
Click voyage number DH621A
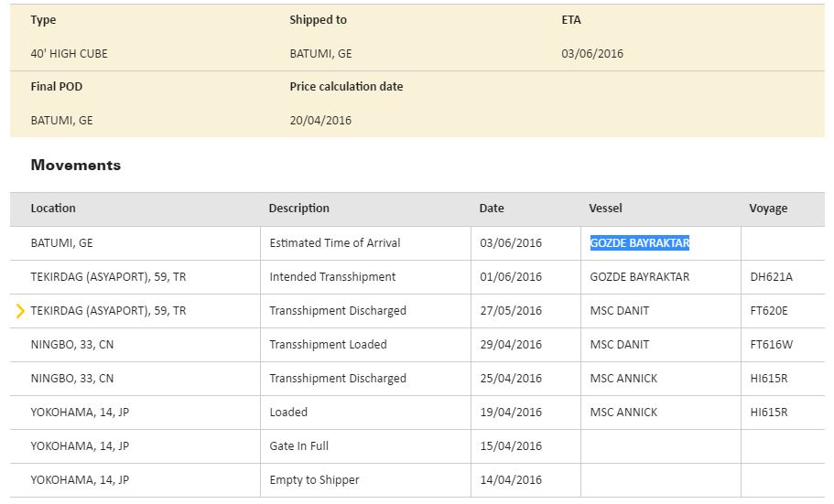770,277
